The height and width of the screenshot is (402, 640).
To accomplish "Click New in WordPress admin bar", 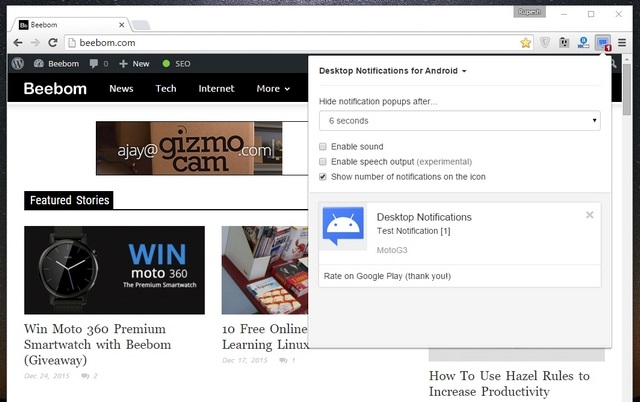I will pos(134,64).
